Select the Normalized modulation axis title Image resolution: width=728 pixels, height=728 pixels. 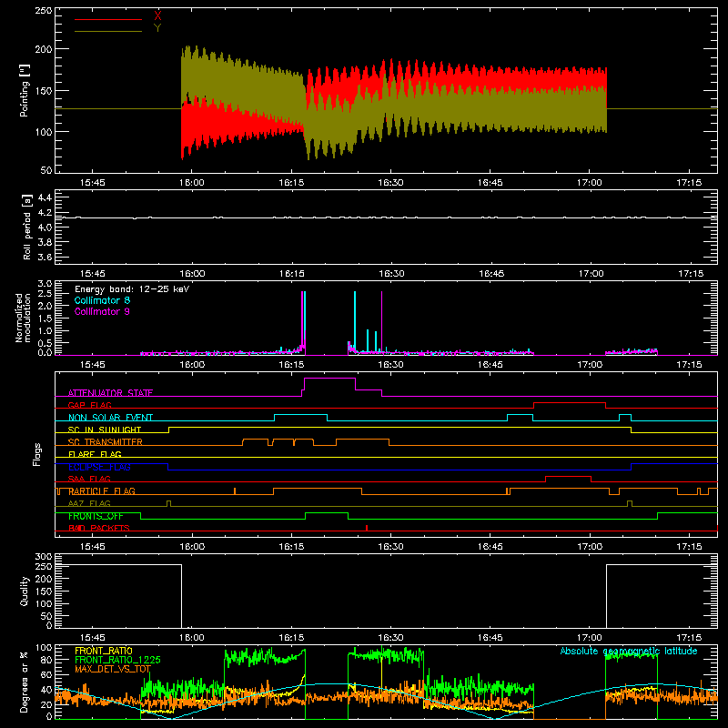click(24, 318)
